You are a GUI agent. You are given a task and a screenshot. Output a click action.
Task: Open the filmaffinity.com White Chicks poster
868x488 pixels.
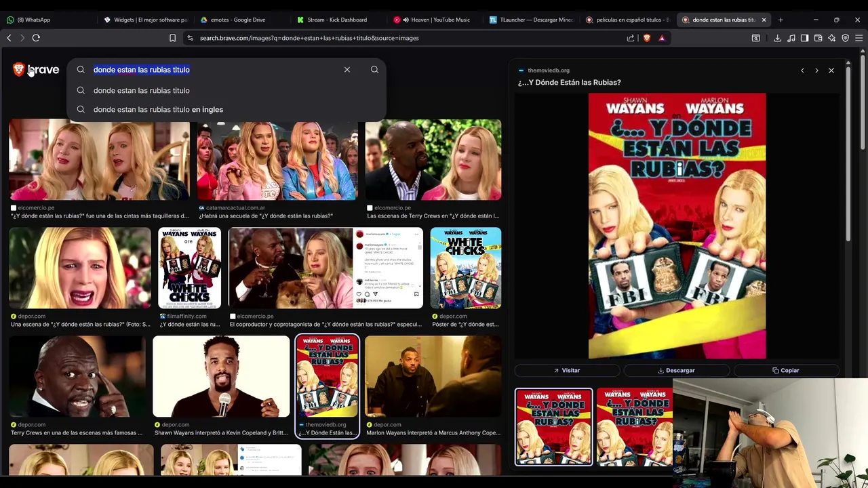pos(189,268)
